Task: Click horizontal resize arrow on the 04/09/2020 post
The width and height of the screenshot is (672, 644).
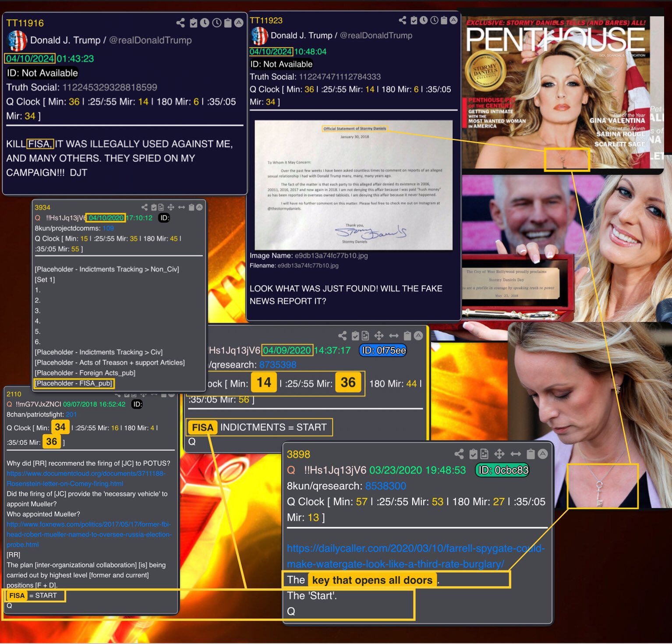Action: coord(394,336)
